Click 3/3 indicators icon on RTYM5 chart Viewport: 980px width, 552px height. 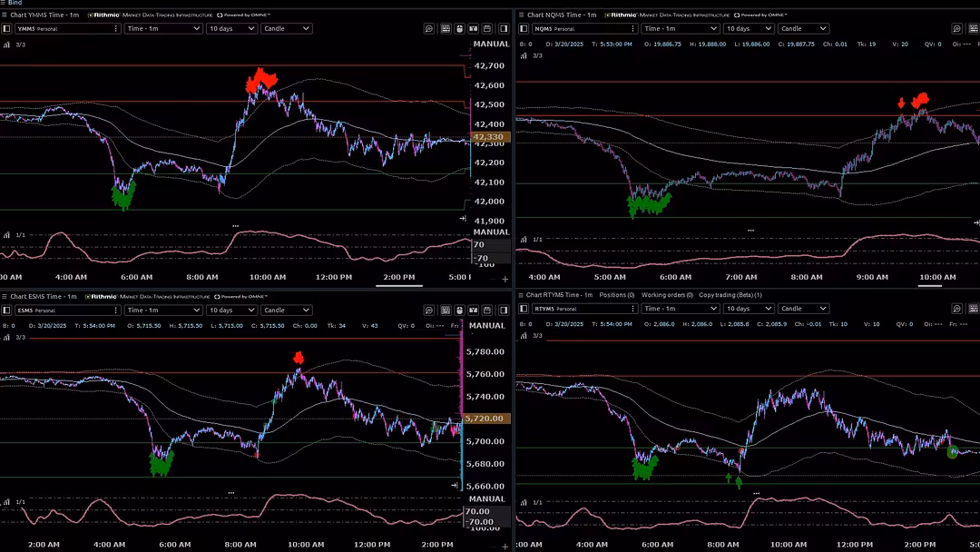tap(524, 336)
